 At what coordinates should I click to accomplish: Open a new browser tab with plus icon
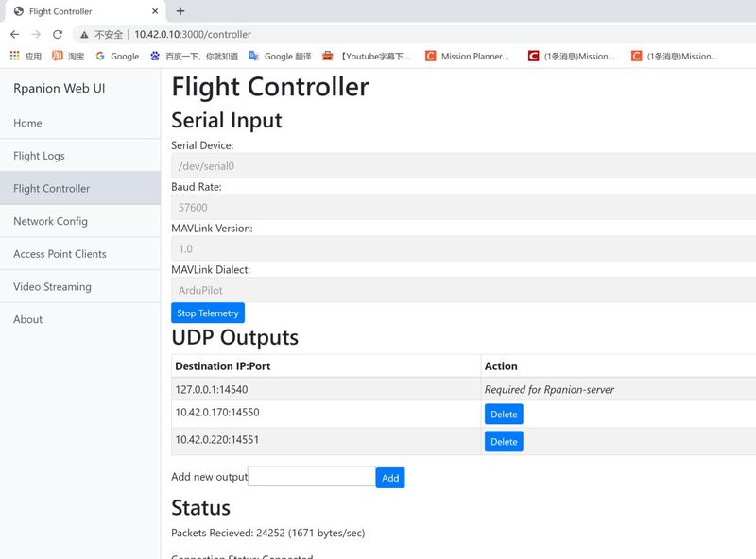[x=180, y=11]
